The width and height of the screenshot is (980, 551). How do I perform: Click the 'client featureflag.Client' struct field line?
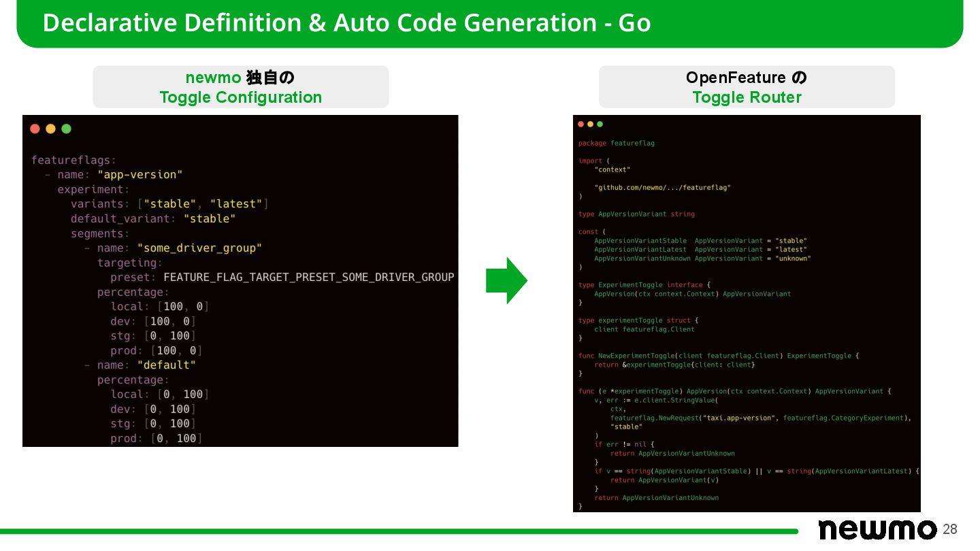[x=644, y=329]
